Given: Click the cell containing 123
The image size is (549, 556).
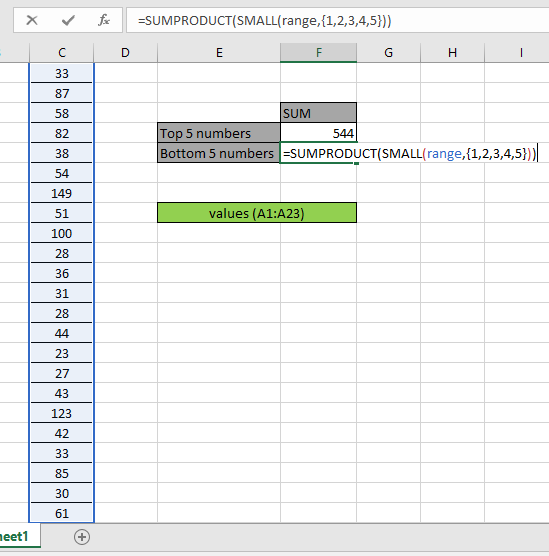Looking at the screenshot, I should click(x=62, y=413).
